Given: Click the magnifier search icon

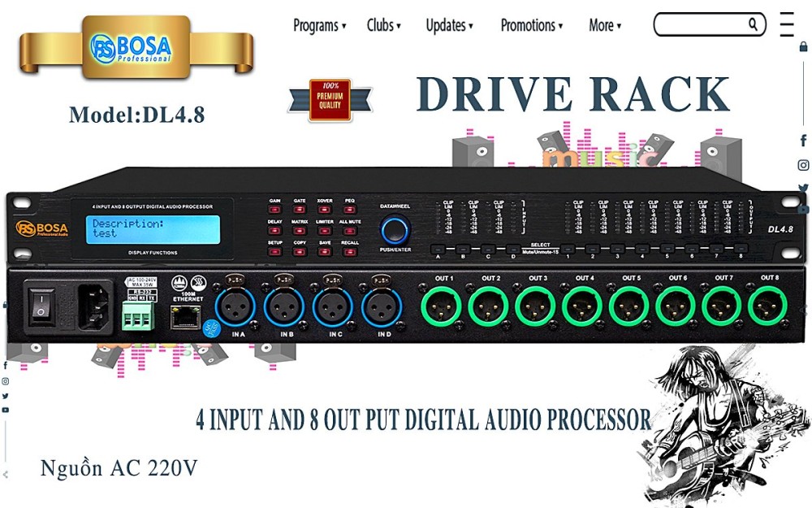Looking at the screenshot, I should [753, 24].
